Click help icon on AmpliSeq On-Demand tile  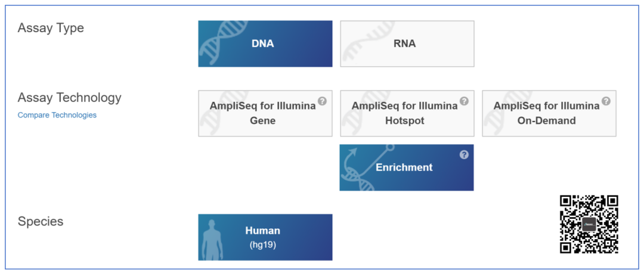[606, 101]
